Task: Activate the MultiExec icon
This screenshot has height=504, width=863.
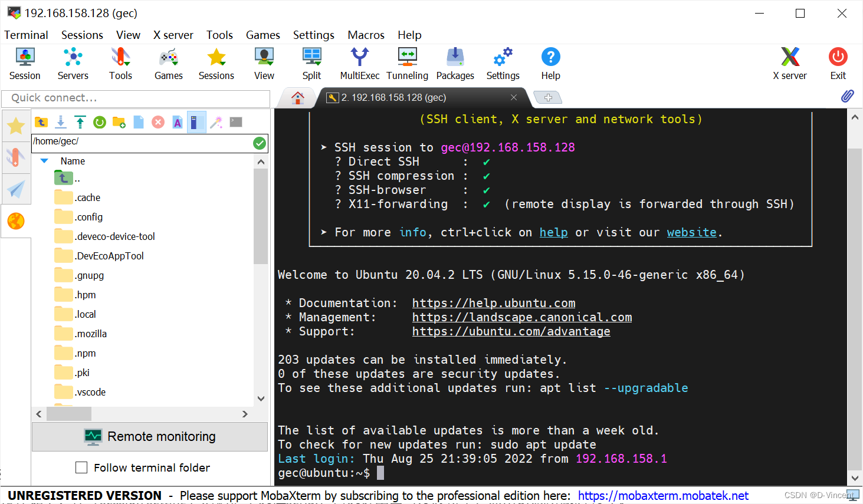Action: click(360, 64)
